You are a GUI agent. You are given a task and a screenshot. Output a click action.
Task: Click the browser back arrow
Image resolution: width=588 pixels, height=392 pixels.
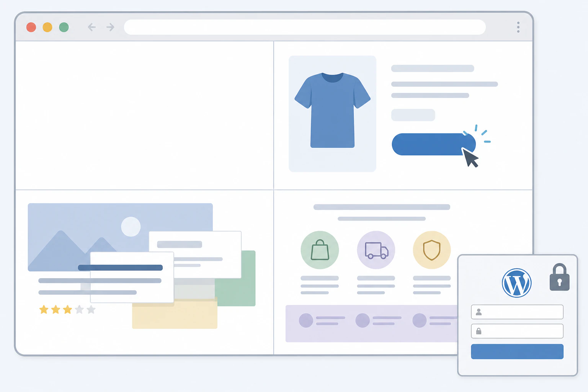(x=91, y=27)
